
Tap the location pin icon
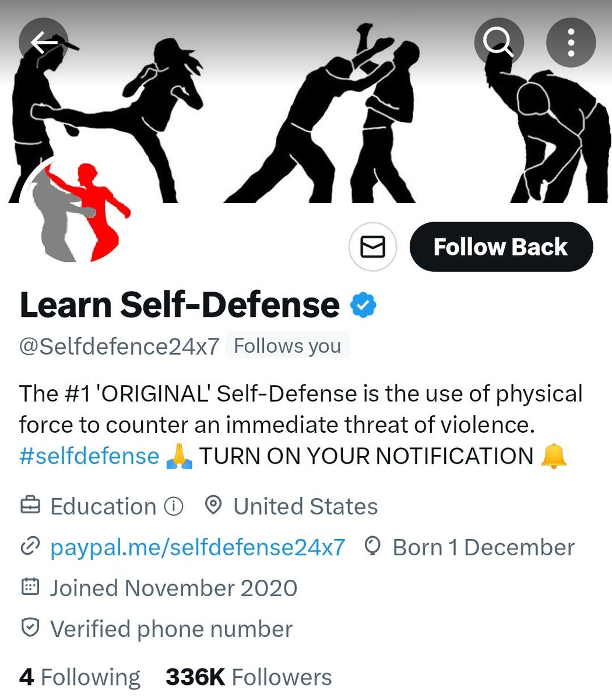point(214,505)
